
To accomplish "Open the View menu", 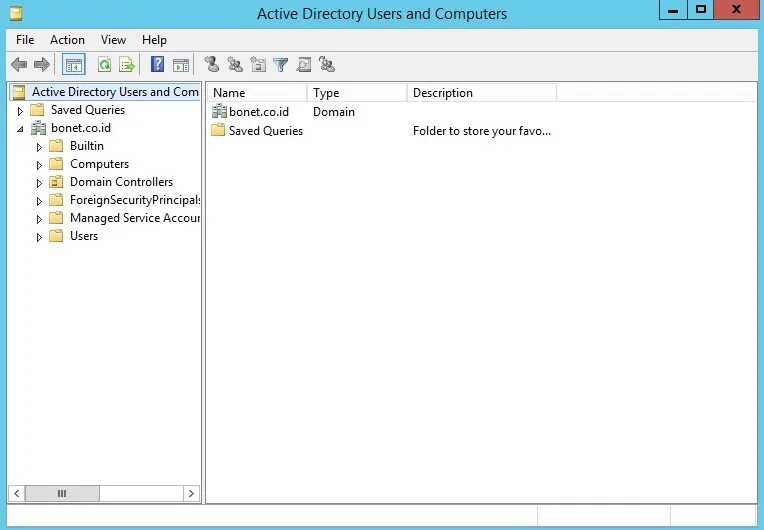I will (x=113, y=40).
